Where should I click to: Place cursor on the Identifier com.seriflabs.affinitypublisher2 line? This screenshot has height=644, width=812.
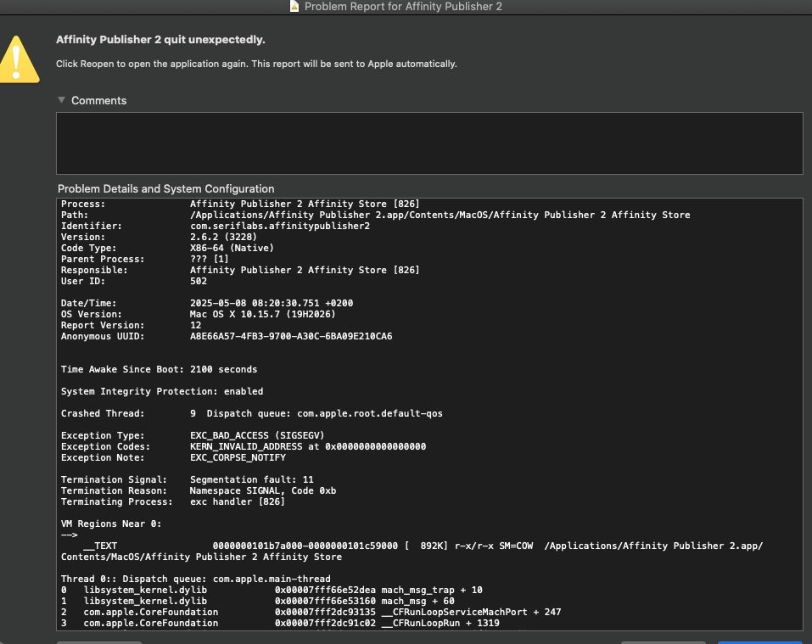click(216, 226)
